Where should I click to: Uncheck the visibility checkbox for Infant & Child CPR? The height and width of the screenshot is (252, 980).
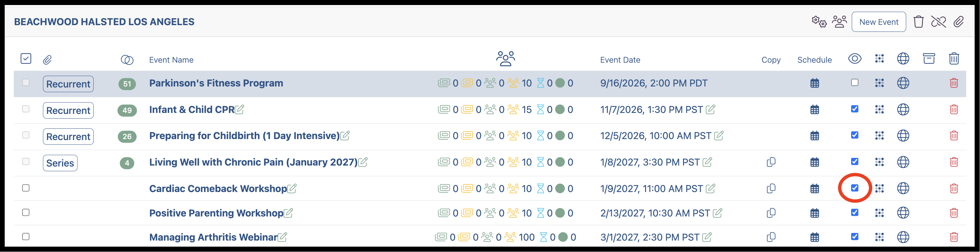[854, 109]
